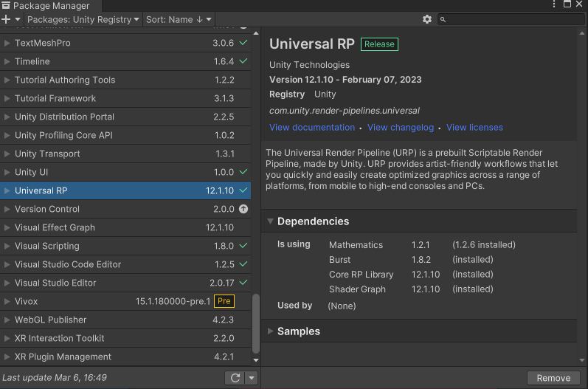This screenshot has height=389, width=588.
Task: Click the Unity UI installed checkmark
Action: 243,172
